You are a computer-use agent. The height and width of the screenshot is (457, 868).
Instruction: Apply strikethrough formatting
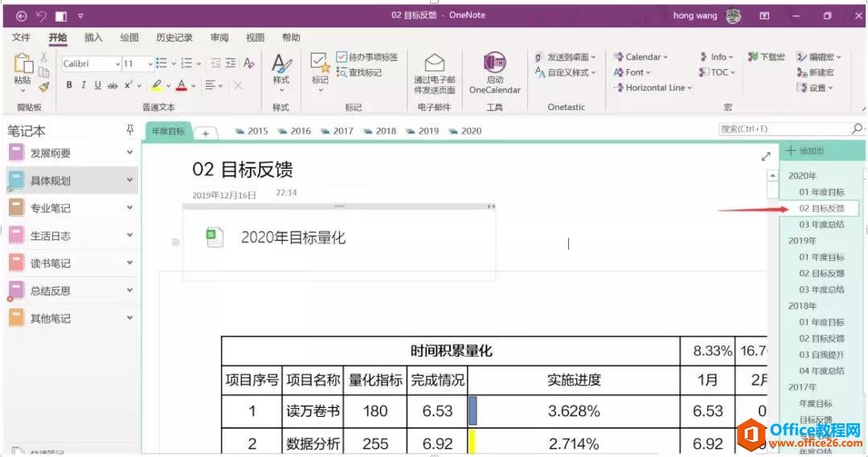[x=113, y=85]
